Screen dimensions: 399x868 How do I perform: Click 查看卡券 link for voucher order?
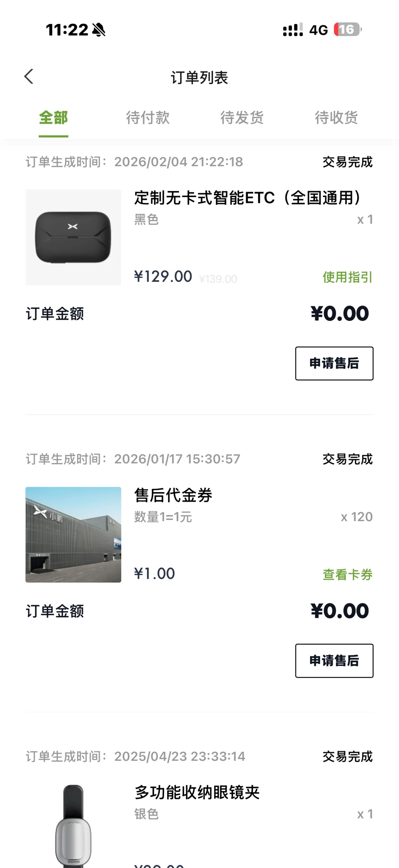pos(347,574)
